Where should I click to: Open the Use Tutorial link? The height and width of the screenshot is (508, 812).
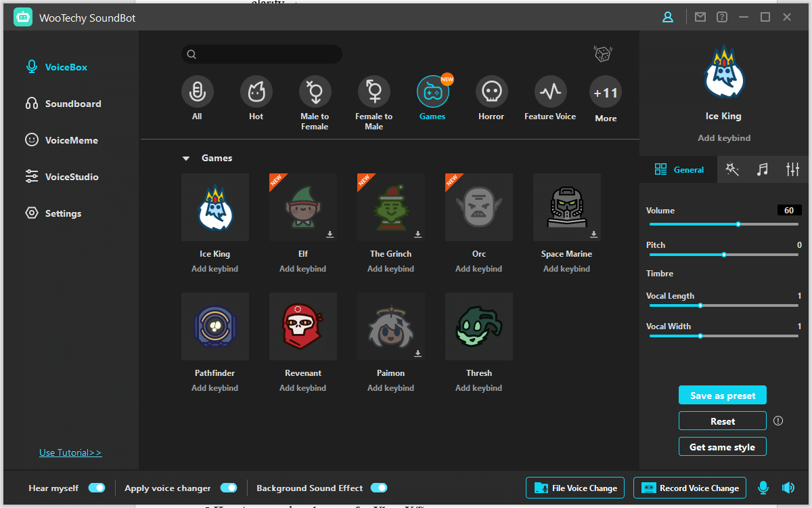click(70, 452)
